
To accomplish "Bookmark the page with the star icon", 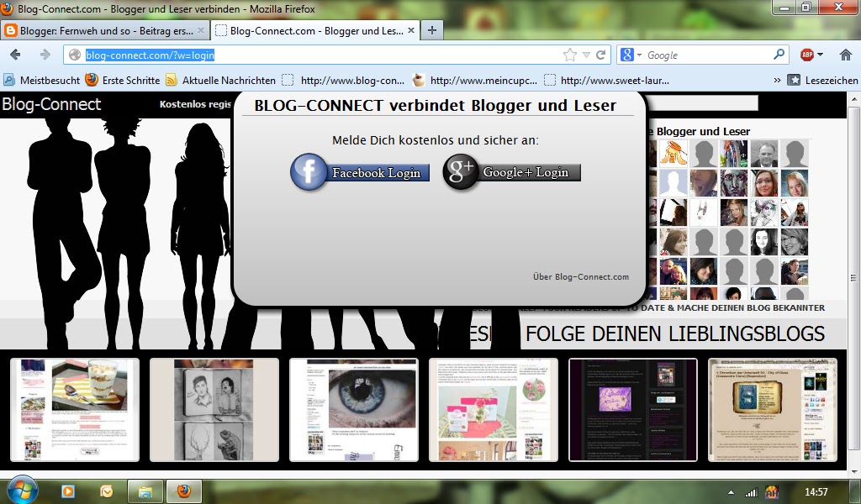I will pos(570,55).
